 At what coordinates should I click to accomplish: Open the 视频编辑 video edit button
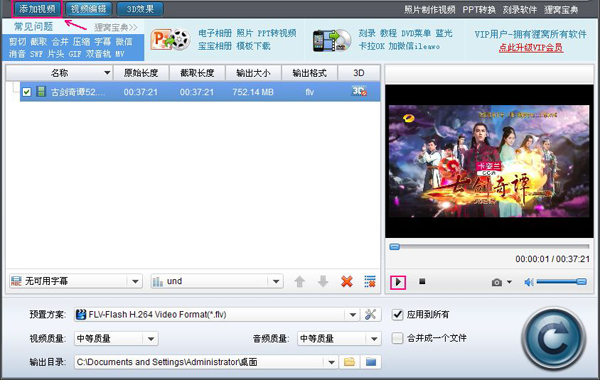click(x=88, y=9)
